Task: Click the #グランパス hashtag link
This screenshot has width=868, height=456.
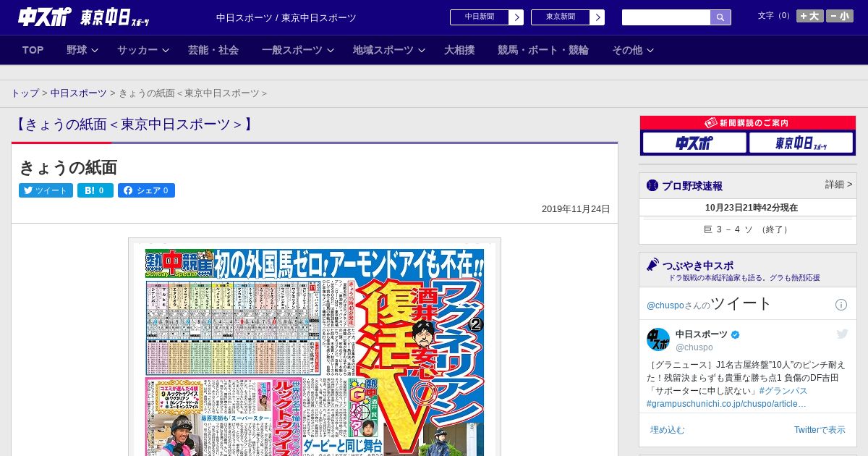Action: point(783,390)
